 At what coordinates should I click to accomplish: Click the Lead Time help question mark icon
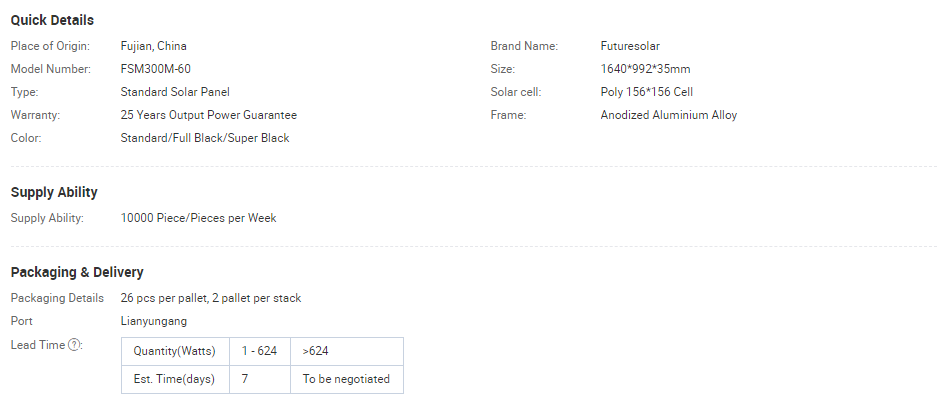(74, 345)
